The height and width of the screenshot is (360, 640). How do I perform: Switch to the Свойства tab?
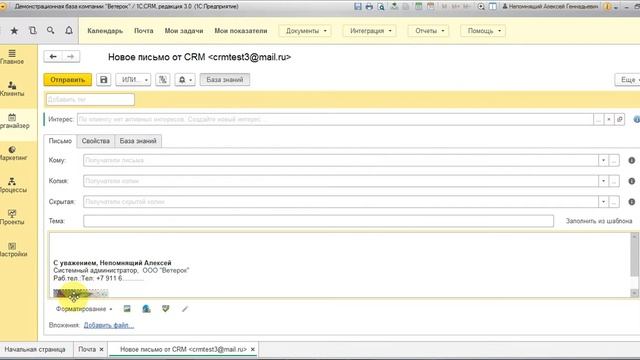(96, 141)
